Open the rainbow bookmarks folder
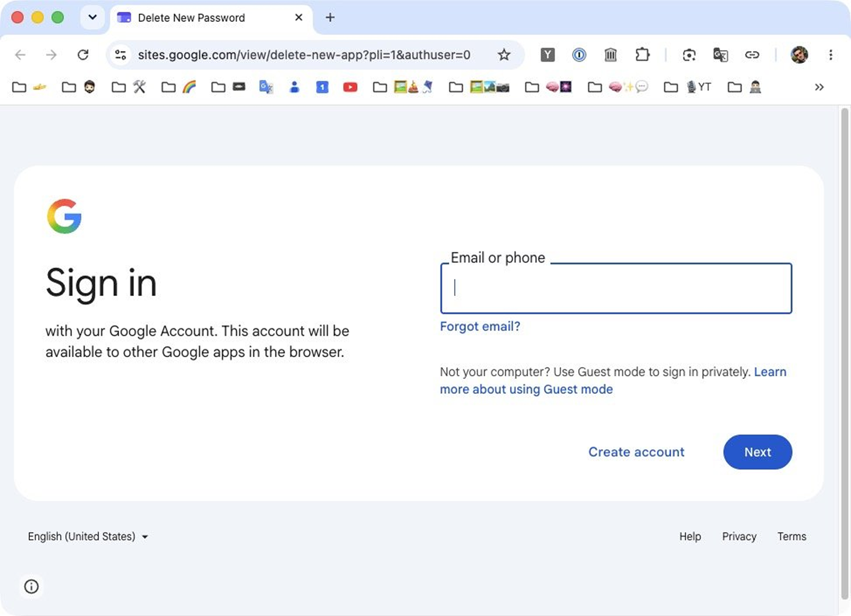Viewport: 851px width, 616px height. pyautogui.click(x=179, y=87)
